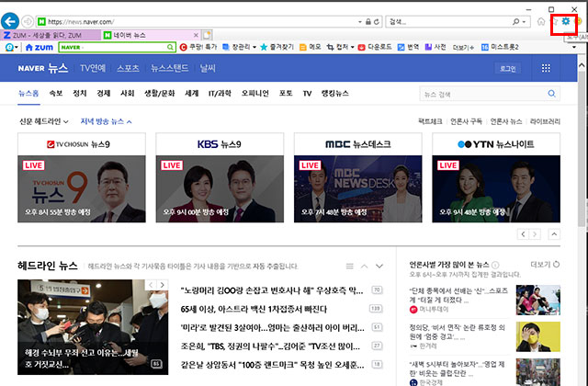The image size is (588, 386).
Task: Open the headline list view icon
Action: 349,266
